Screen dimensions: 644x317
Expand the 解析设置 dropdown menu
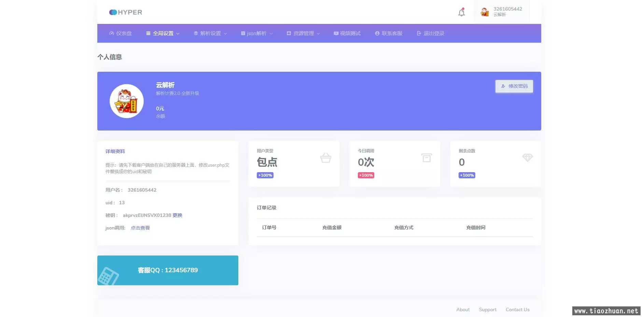[210, 33]
